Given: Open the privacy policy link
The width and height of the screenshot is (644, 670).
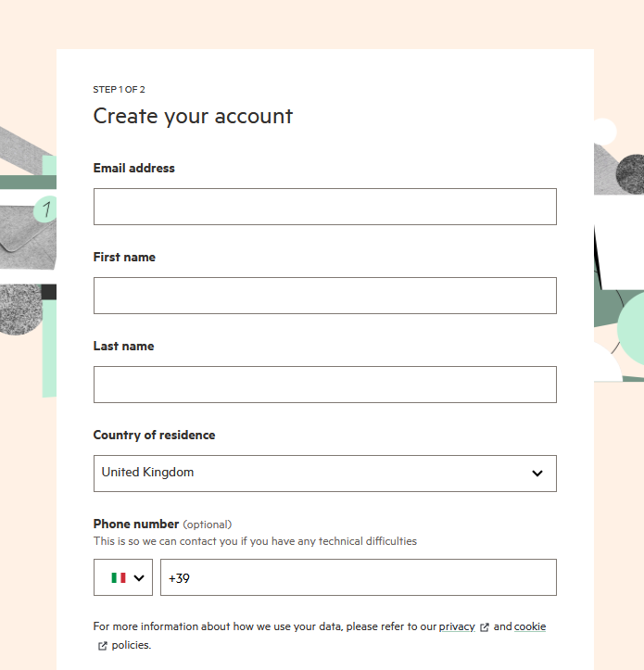Looking at the screenshot, I should (457, 626).
